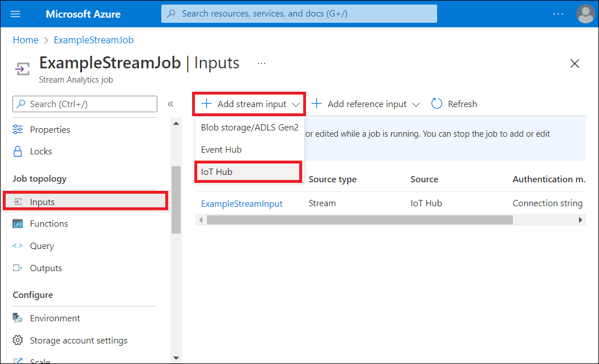This screenshot has height=364, width=599.
Task: Click the Refresh icon on toolbar
Action: 437,104
